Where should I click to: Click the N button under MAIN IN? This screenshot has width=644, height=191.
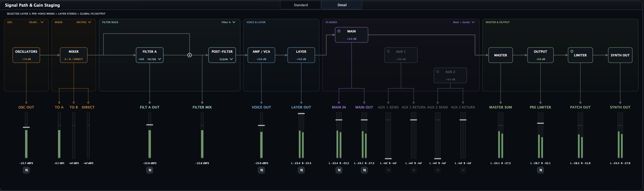(339, 170)
